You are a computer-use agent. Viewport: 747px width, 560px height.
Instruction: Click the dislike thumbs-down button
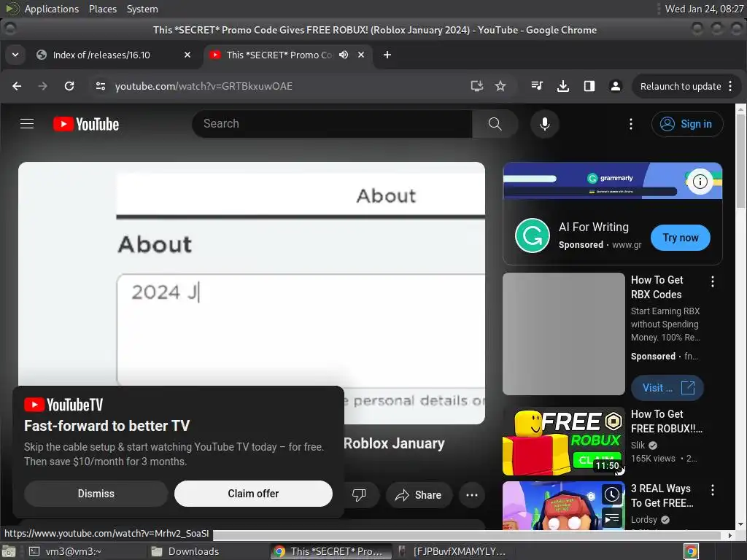tap(359, 495)
